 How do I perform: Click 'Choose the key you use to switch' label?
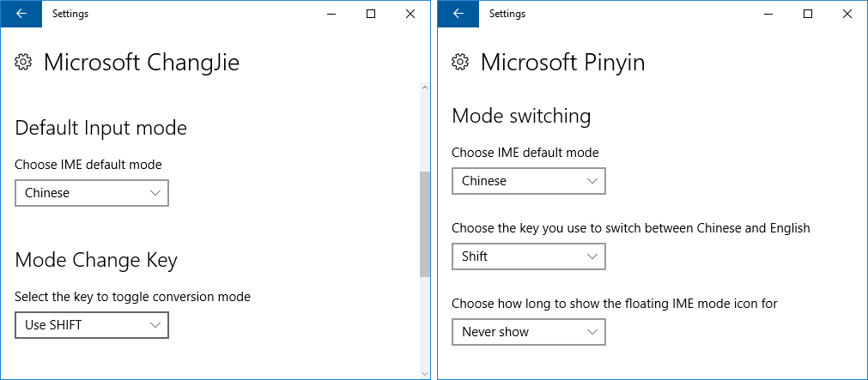pos(631,228)
